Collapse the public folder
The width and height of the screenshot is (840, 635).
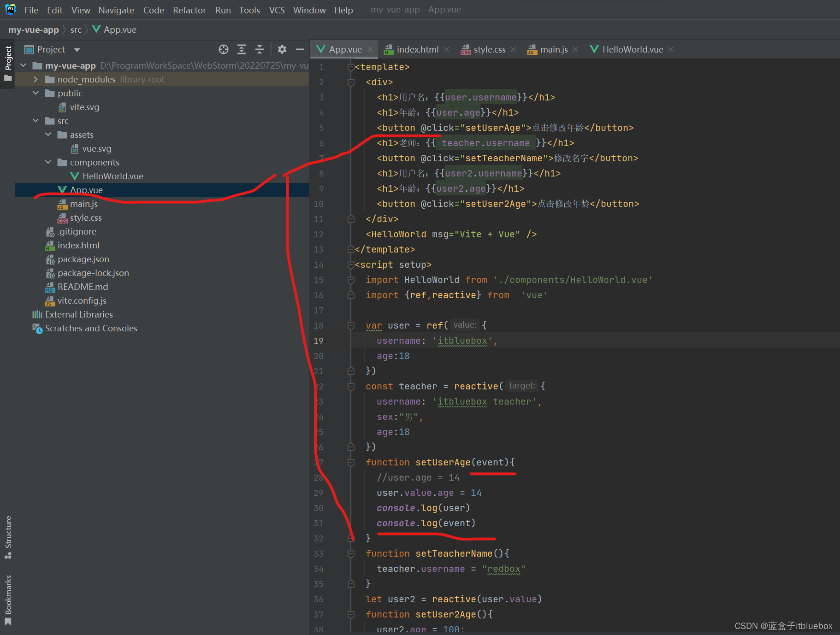(35, 93)
